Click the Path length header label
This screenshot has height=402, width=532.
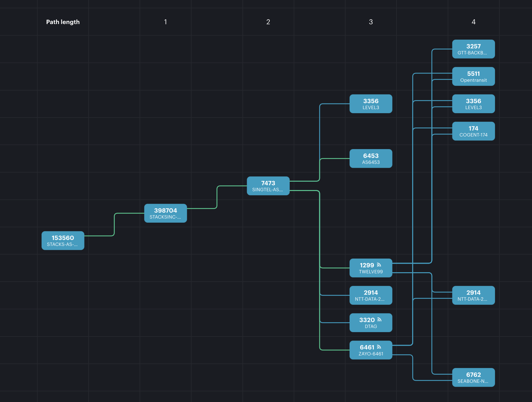[x=63, y=22]
